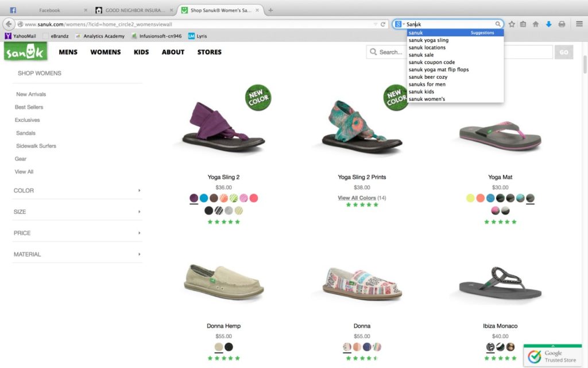Screen dimensions: 588x368
Task: Pick the yellow swatch under Yoga Mat
Action: click(470, 198)
